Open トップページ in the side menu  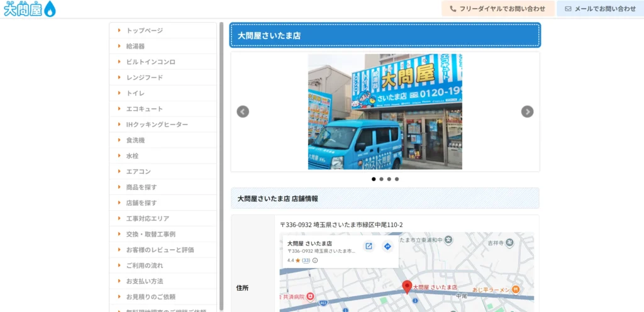[144, 30]
